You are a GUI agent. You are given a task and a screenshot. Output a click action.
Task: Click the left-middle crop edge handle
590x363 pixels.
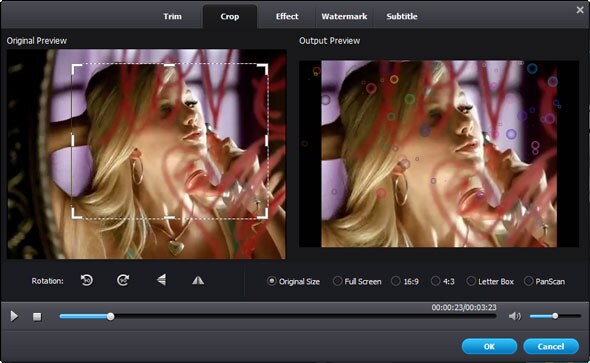pos(73,140)
